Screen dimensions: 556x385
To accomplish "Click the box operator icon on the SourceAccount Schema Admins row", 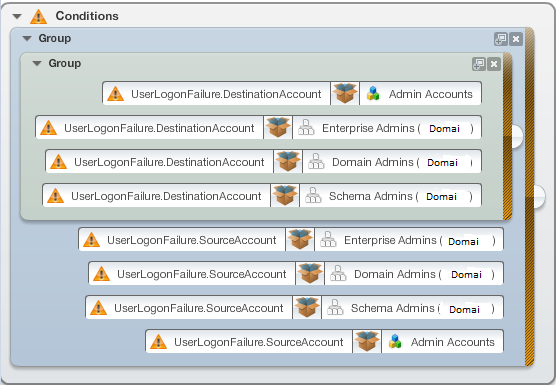I will 307,307.
